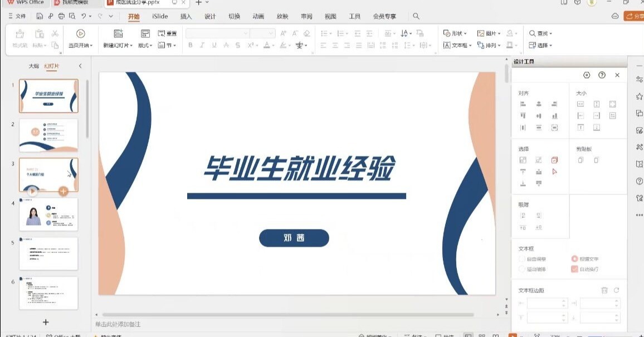644x337 pixels.
Task: Open the 动画 ribbon tab
Action: tap(258, 17)
